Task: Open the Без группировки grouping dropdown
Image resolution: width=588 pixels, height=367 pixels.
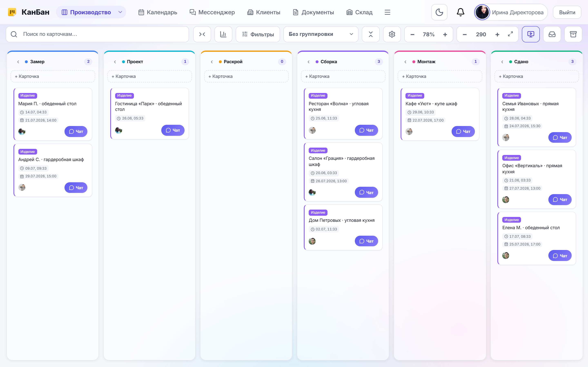Action: [321, 34]
